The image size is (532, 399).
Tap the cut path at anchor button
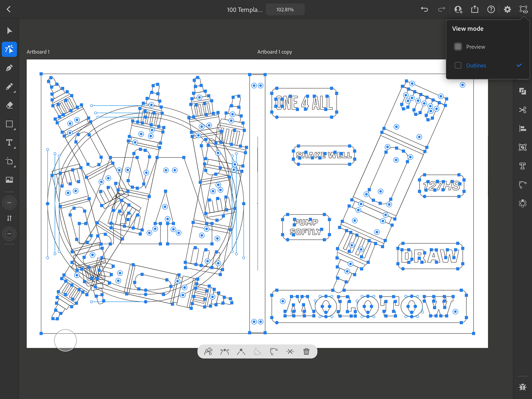click(x=208, y=352)
